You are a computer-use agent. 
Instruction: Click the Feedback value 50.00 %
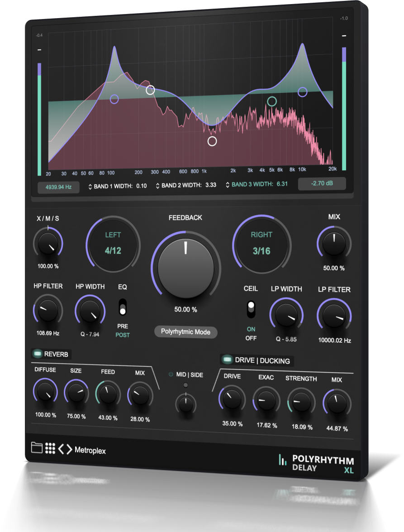click(x=186, y=309)
